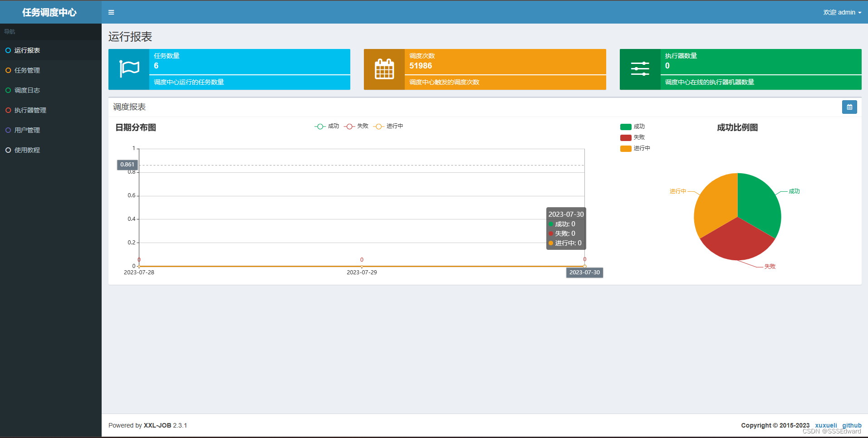Open the 运行报表 menu item
The width and height of the screenshot is (868, 438).
[51, 50]
